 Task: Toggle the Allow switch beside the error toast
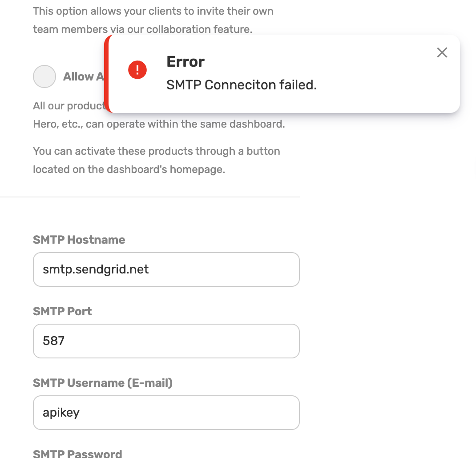(44, 76)
